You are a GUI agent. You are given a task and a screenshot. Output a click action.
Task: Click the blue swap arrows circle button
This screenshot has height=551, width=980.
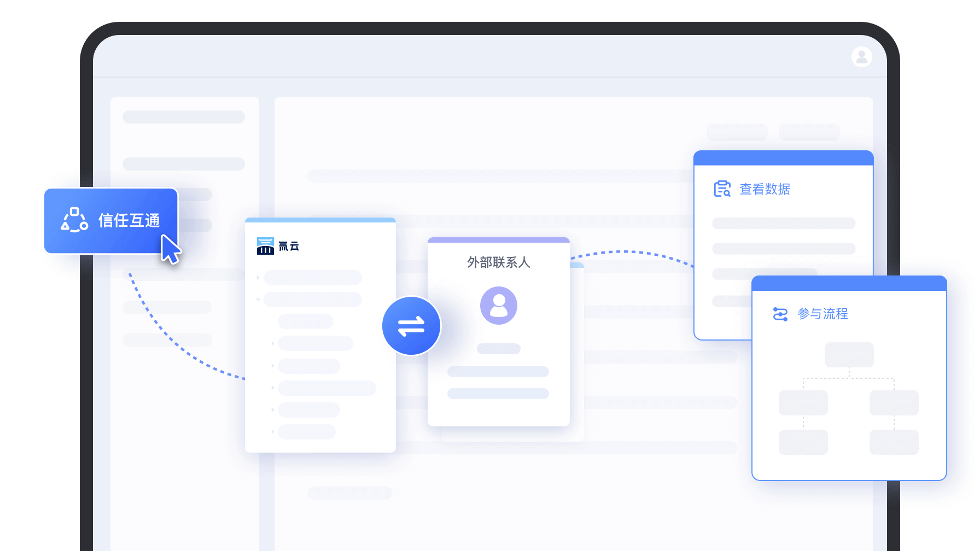pos(411,326)
